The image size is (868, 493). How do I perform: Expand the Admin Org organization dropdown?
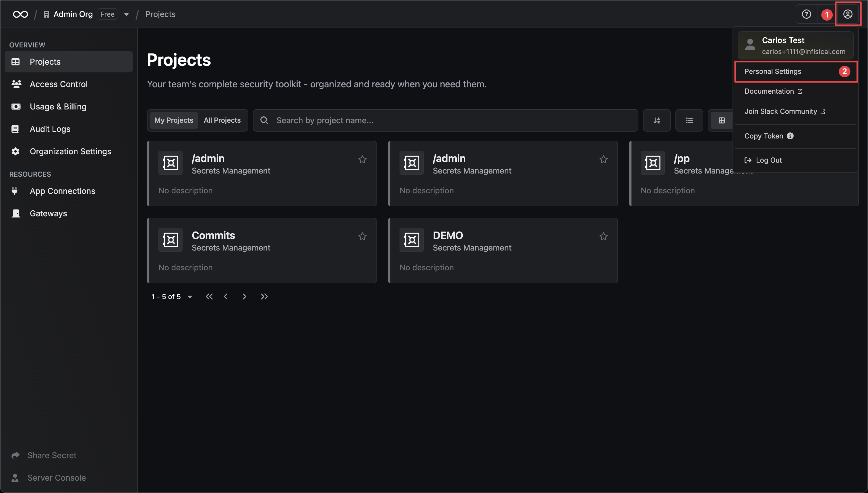(126, 14)
